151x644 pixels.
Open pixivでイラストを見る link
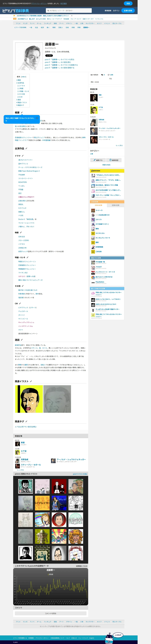80,474
